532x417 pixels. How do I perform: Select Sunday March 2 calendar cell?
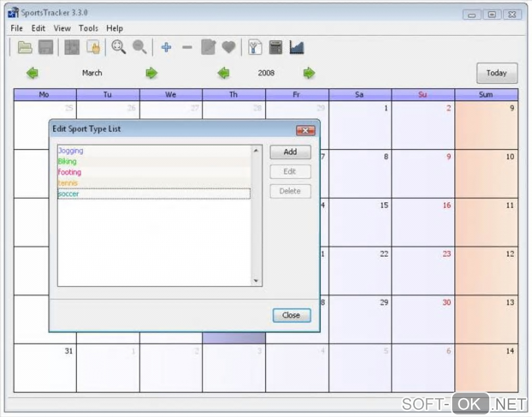pyautogui.click(x=423, y=125)
